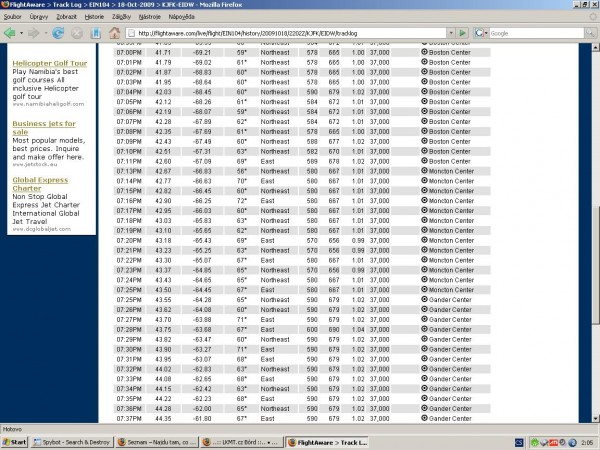Click the Forward arrow toolbar button

(34, 33)
